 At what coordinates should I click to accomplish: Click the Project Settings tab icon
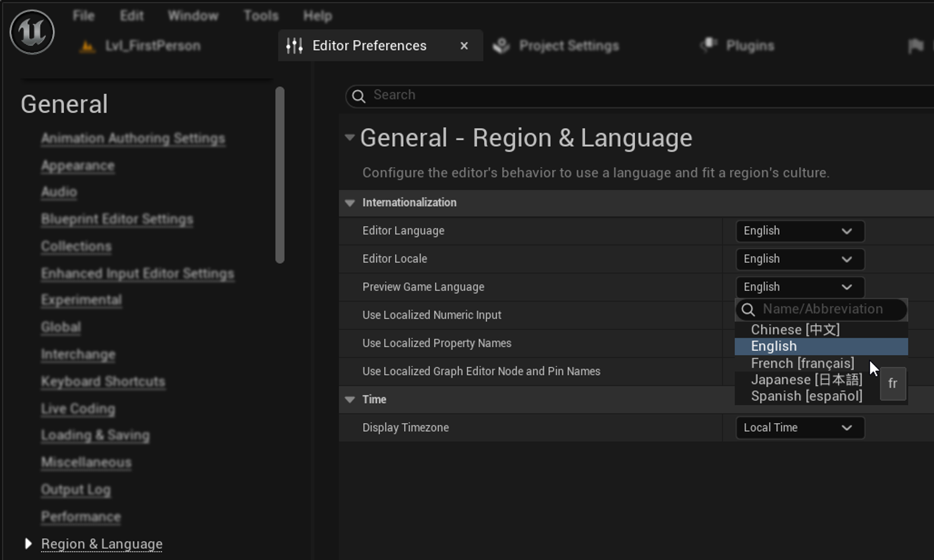[501, 45]
